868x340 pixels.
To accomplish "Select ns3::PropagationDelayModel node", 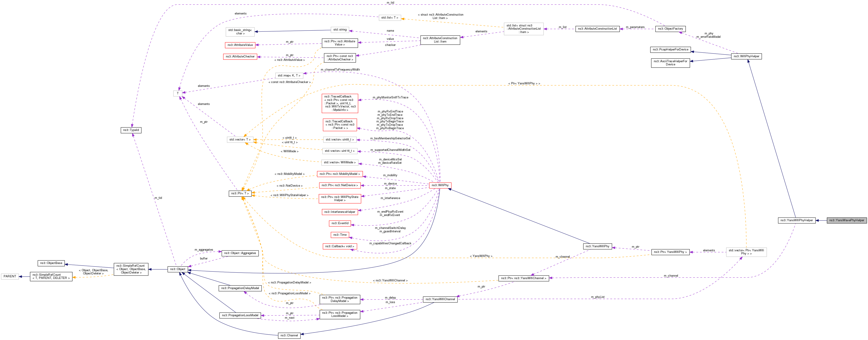I will click(x=240, y=288).
